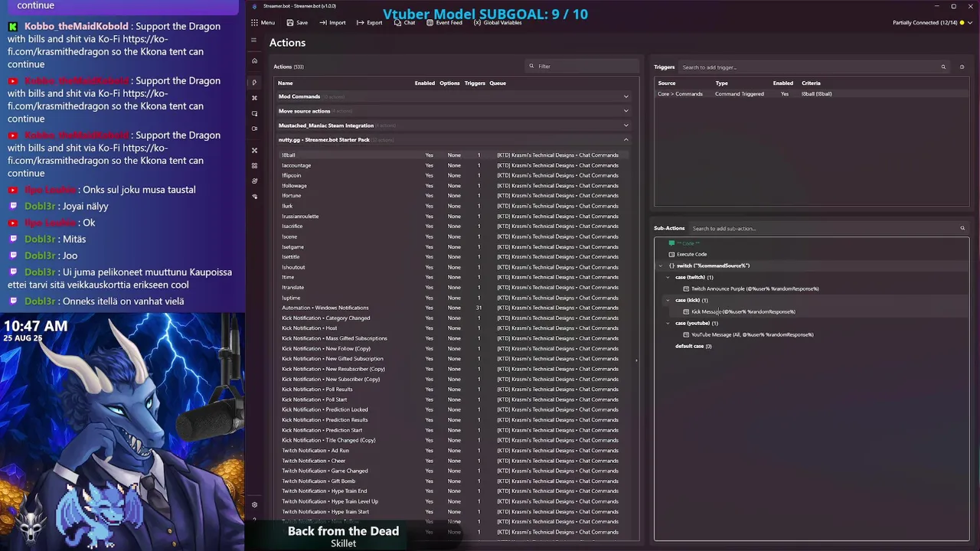Select Twitch Notification - Hype Train End action
The width and height of the screenshot is (980, 551).
point(452,491)
